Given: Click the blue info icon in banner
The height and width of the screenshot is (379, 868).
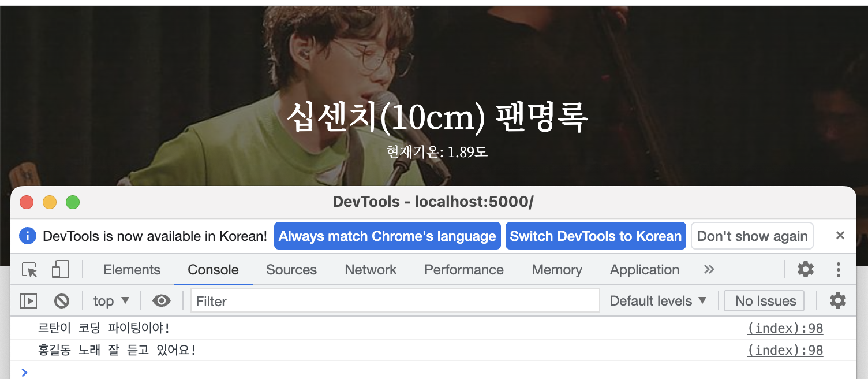Looking at the screenshot, I should click(28, 236).
